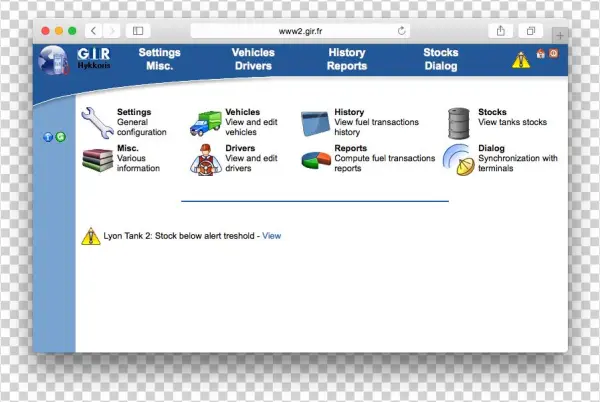
Task: Click the Safari share button
Action: [499, 31]
